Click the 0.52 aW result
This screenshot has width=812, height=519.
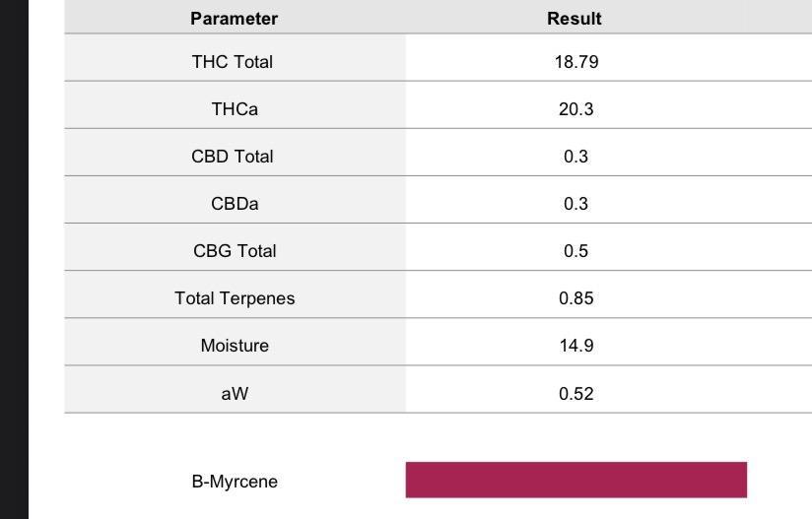coord(576,394)
